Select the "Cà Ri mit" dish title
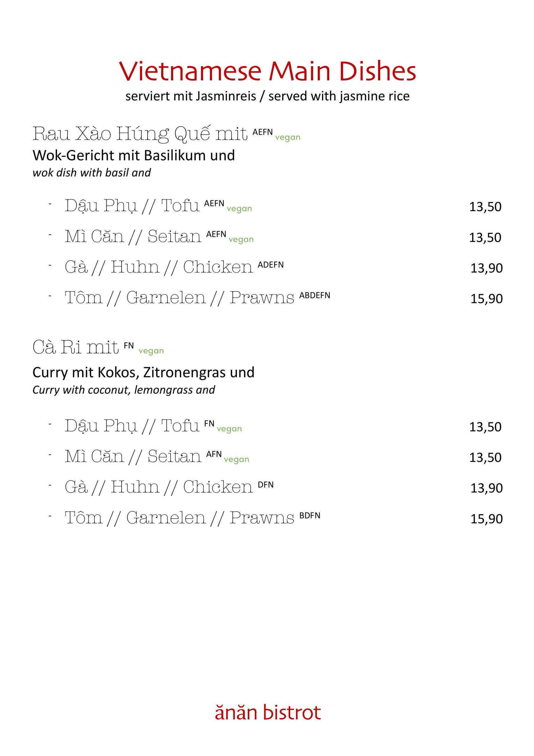Screen dimensions: 534x756 point(75,347)
